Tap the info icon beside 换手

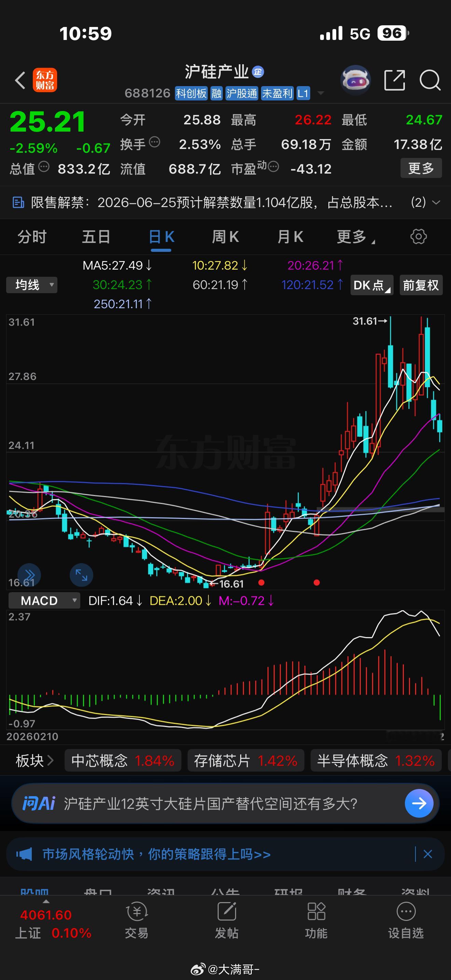pos(154,142)
